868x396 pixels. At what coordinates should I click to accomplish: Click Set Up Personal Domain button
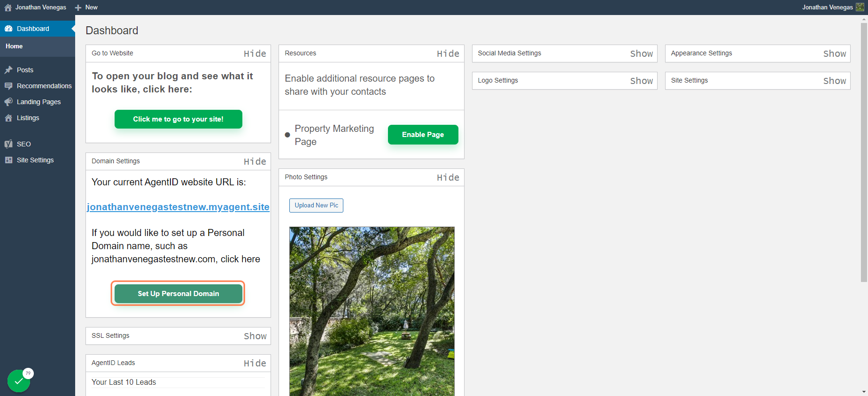(x=178, y=294)
